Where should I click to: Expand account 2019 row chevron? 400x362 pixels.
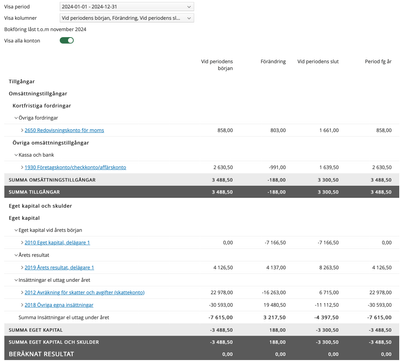pyautogui.click(x=22, y=268)
